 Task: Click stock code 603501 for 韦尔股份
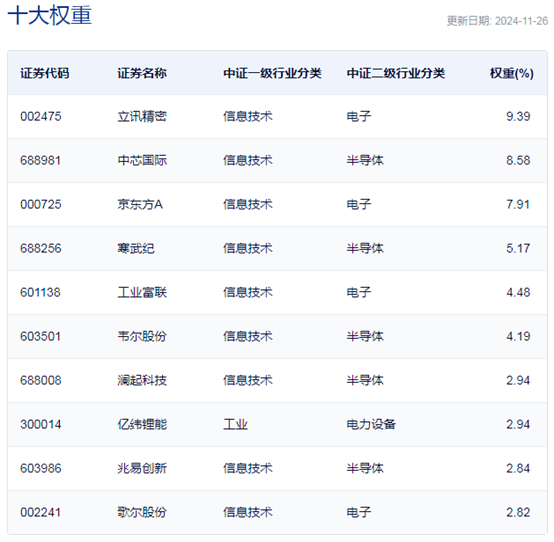[x=41, y=336]
